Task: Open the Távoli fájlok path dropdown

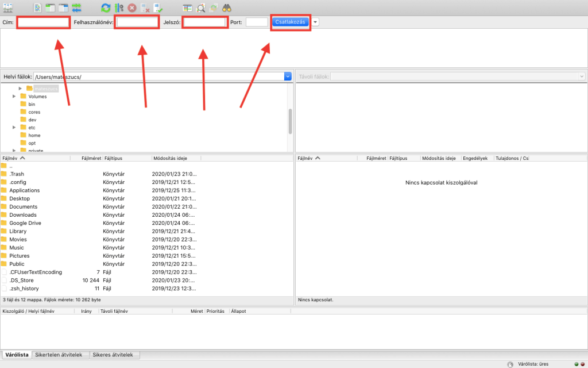Action: [582, 76]
